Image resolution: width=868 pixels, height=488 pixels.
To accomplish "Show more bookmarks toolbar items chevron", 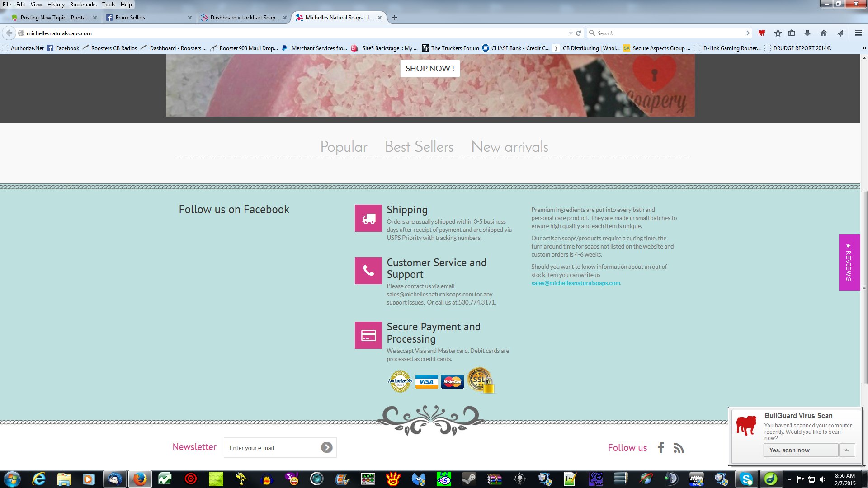I will coord(864,48).
